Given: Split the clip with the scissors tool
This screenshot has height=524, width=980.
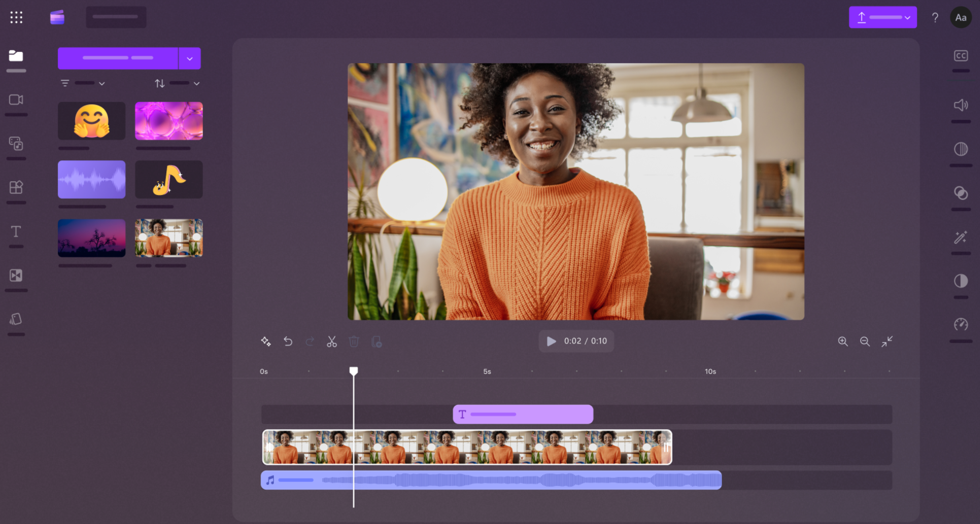Looking at the screenshot, I should tap(332, 342).
